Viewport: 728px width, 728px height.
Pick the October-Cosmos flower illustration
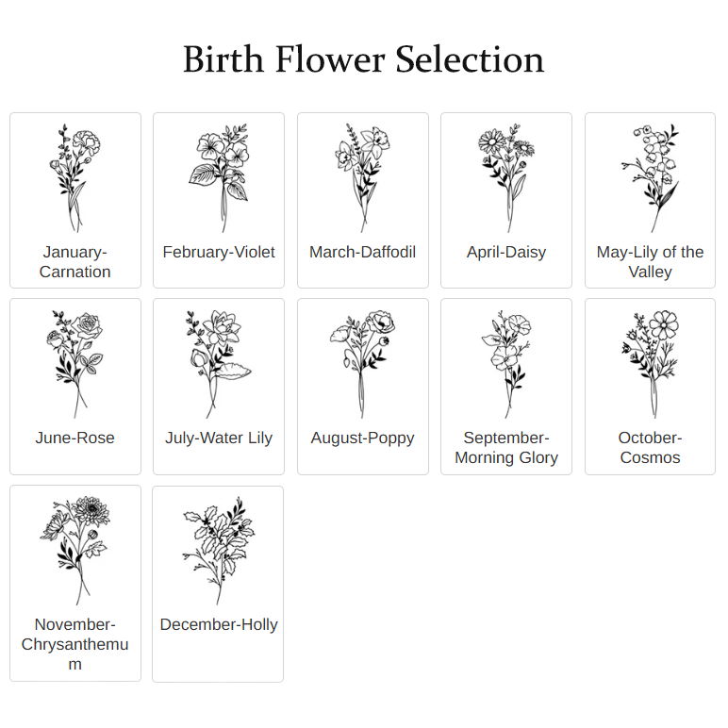650,364
